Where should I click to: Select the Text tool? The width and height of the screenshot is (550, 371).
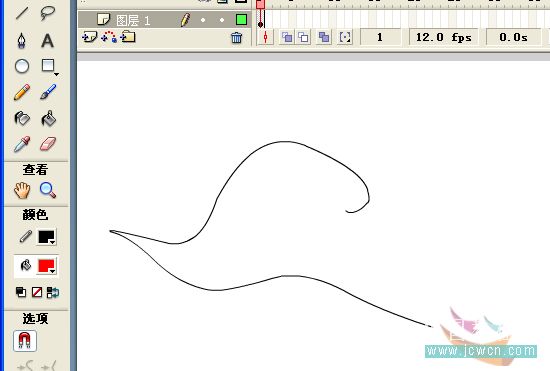point(47,40)
